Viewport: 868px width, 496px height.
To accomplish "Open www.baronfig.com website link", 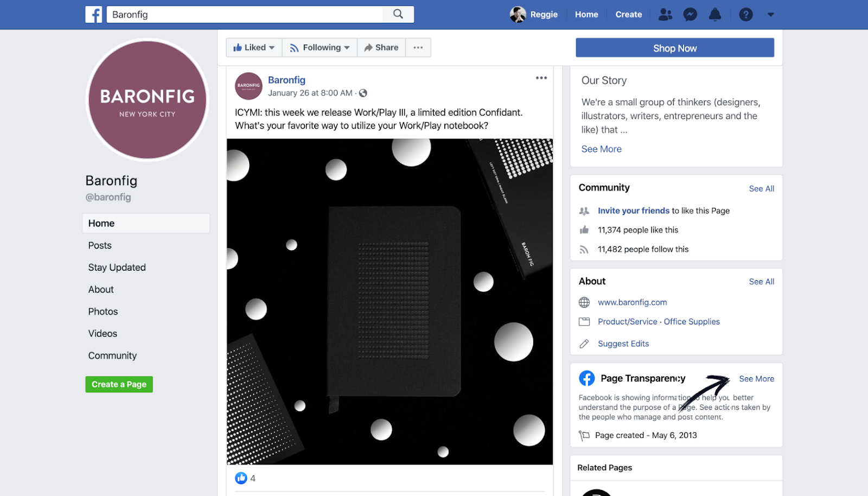I will click(x=633, y=302).
